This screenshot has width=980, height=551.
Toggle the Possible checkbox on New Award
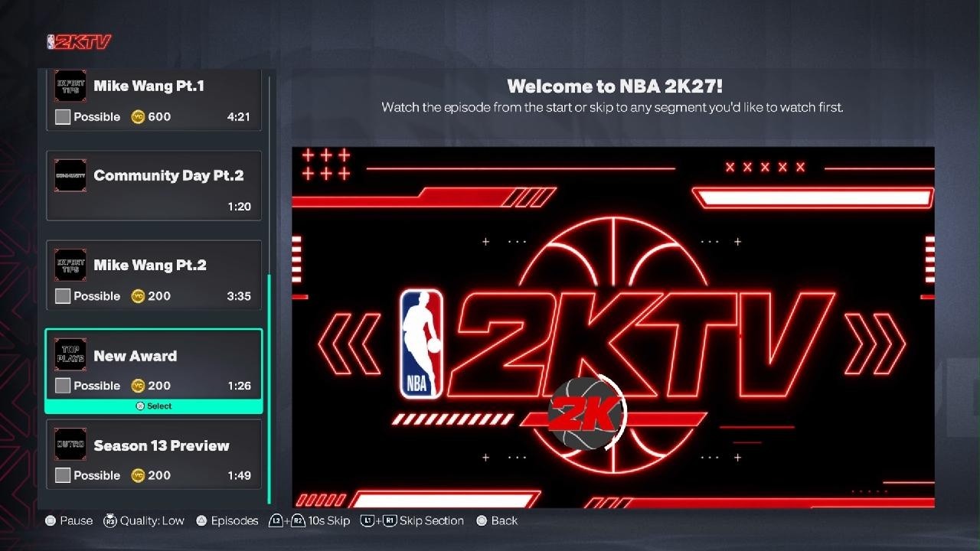pos(63,386)
